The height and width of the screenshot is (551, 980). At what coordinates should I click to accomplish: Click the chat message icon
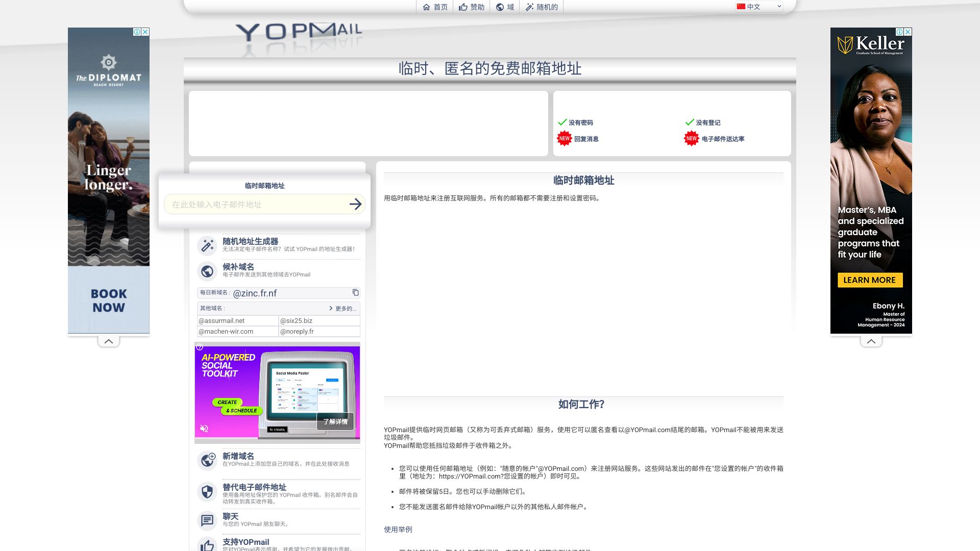coord(207,521)
